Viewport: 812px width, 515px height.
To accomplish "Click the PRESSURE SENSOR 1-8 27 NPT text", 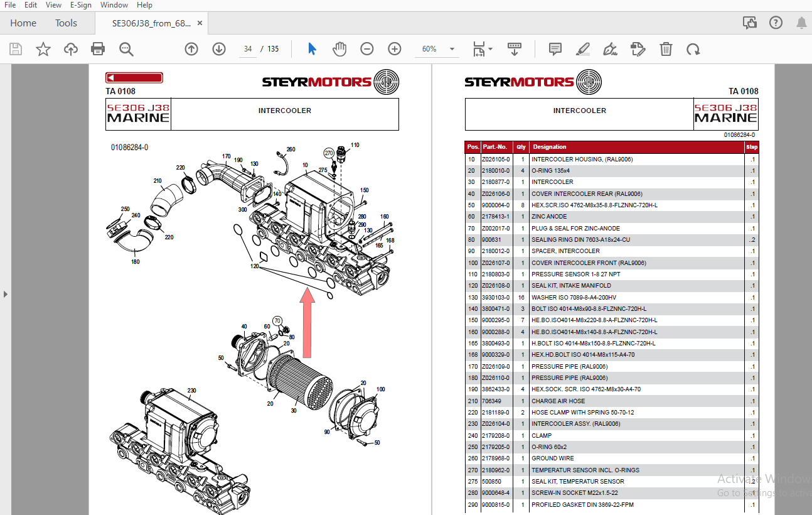I will 575,274.
